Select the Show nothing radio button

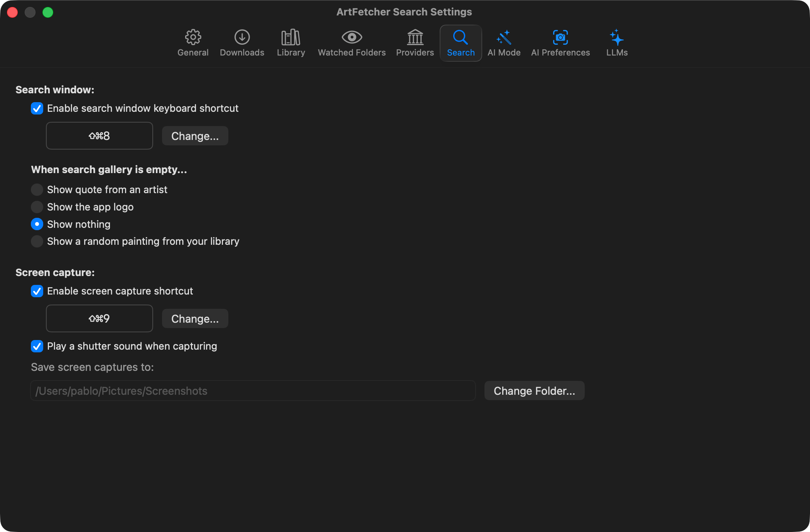[x=37, y=224]
